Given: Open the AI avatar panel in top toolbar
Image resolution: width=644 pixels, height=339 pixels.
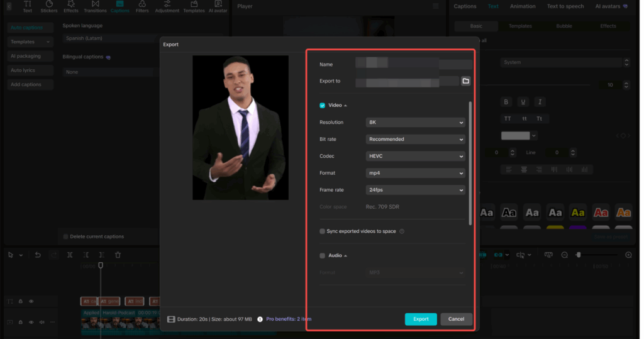Looking at the screenshot, I should [x=218, y=6].
